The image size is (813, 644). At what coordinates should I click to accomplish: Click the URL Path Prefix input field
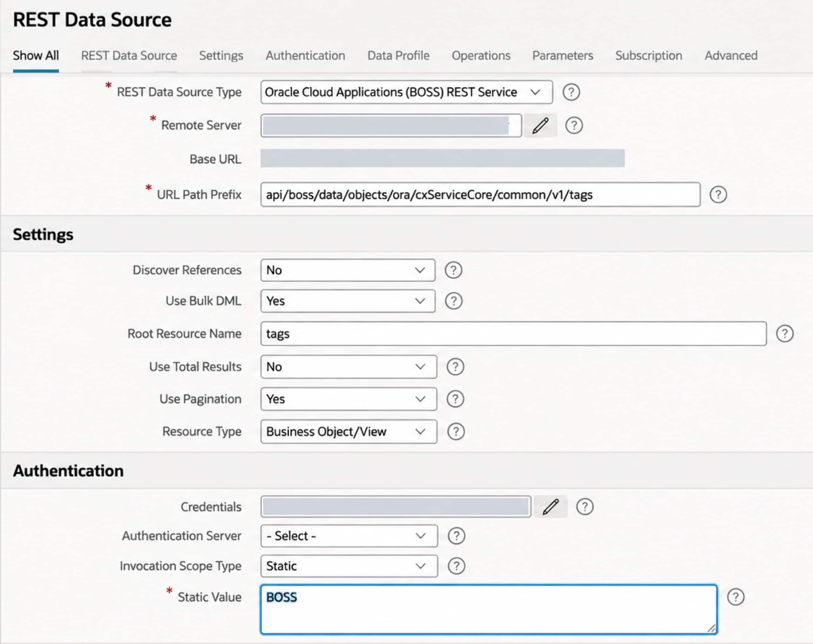tap(480, 194)
